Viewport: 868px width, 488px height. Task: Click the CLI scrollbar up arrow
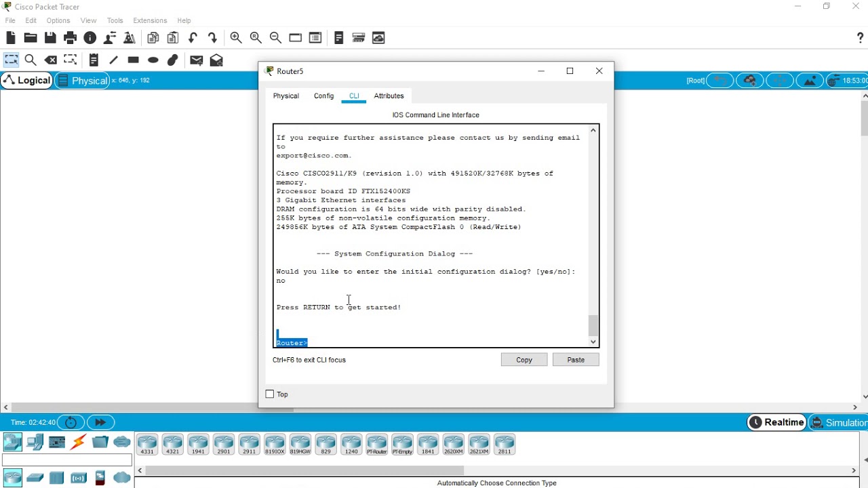[x=593, y=130]
